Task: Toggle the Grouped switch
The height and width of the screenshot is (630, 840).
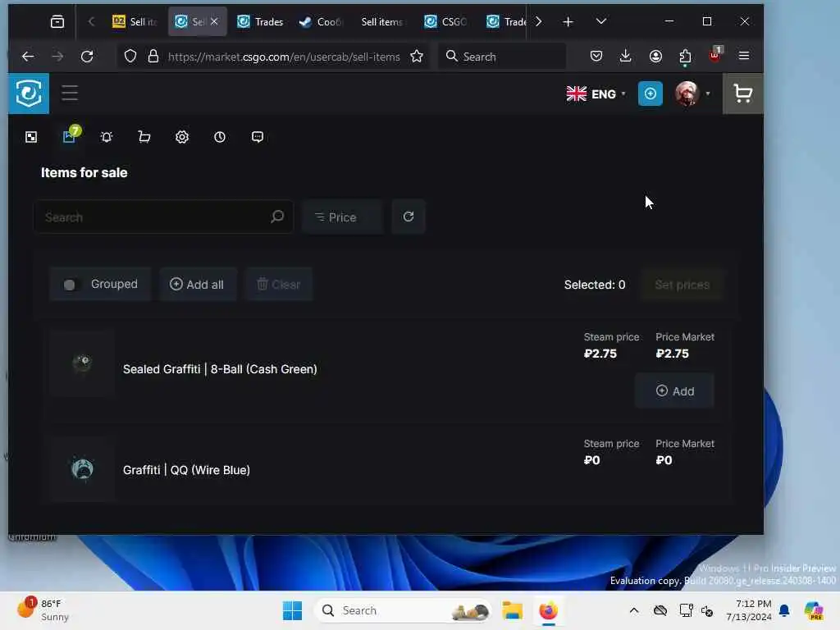Action: [70, 285]
